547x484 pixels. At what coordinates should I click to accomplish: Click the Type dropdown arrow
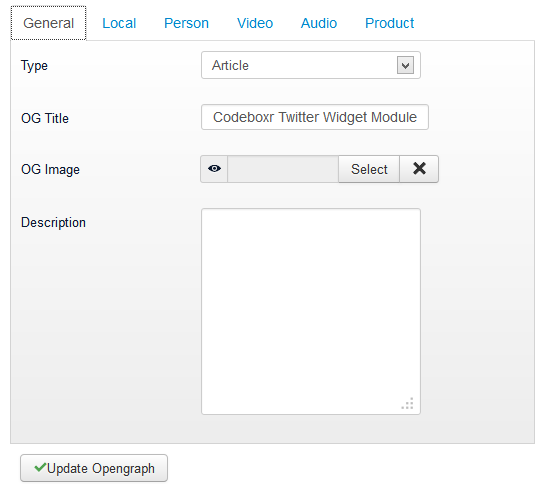pos(405,65)
